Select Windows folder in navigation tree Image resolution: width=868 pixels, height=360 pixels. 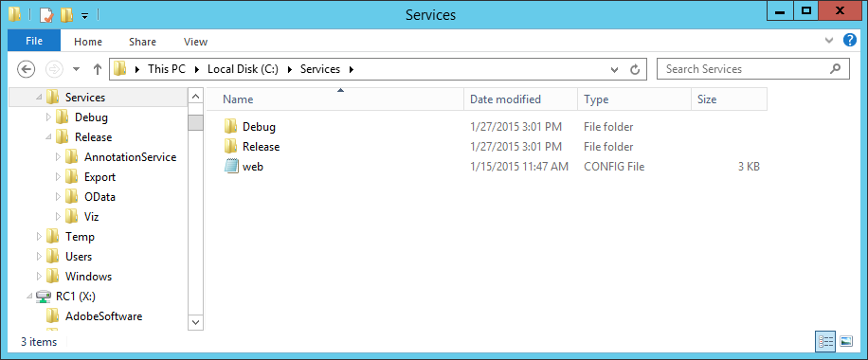tap(88, 277)
